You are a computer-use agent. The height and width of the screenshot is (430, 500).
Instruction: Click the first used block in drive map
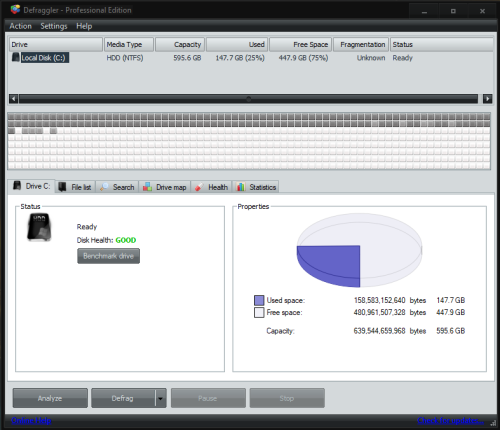tap(11, 117)
